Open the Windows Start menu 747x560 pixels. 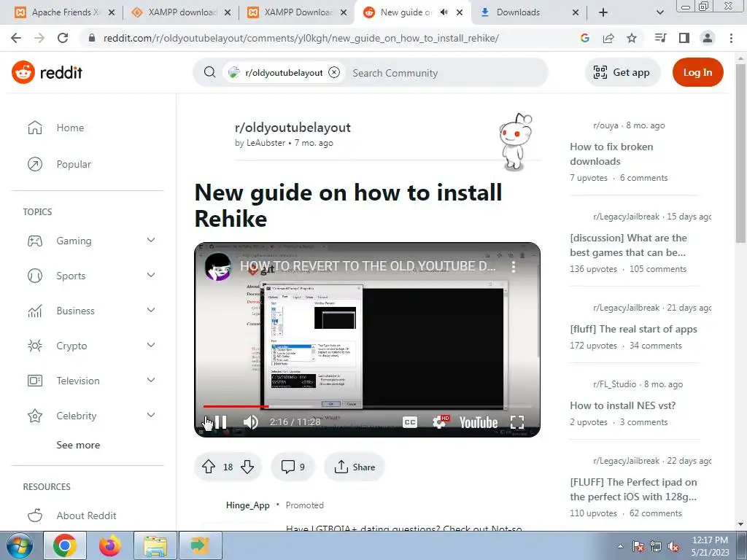point(20,545)
